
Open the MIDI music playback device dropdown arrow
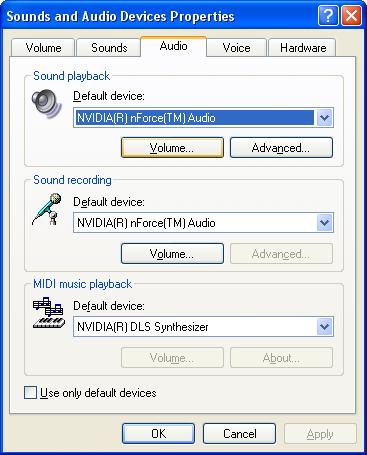point(324,327)
